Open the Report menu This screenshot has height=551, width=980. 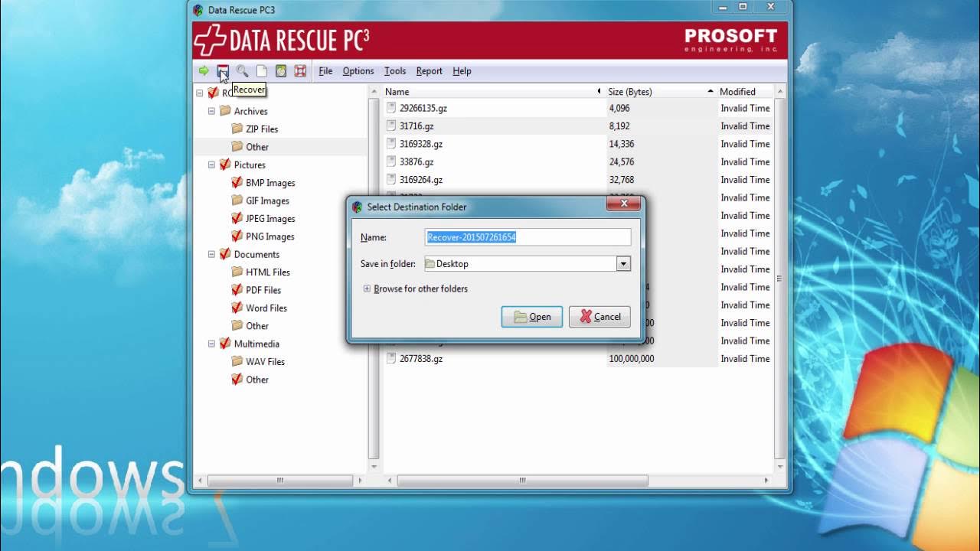click(430, 71)
